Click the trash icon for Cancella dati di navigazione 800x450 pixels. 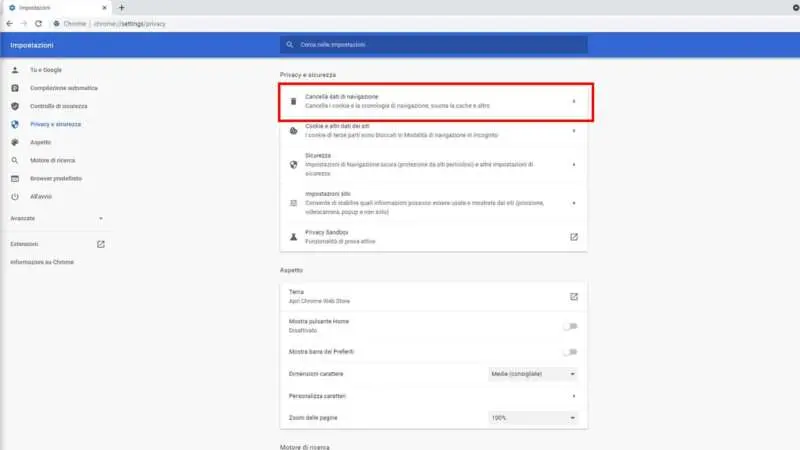(293, 102)
